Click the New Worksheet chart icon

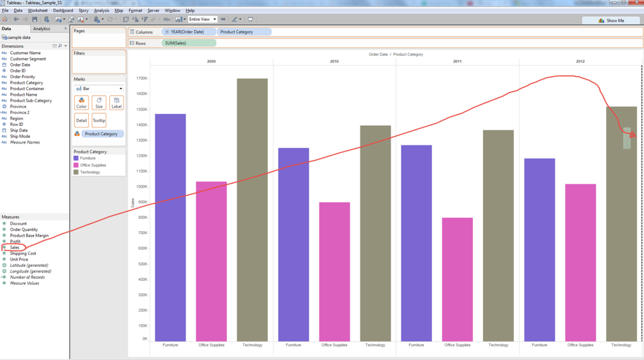point(58,20)
